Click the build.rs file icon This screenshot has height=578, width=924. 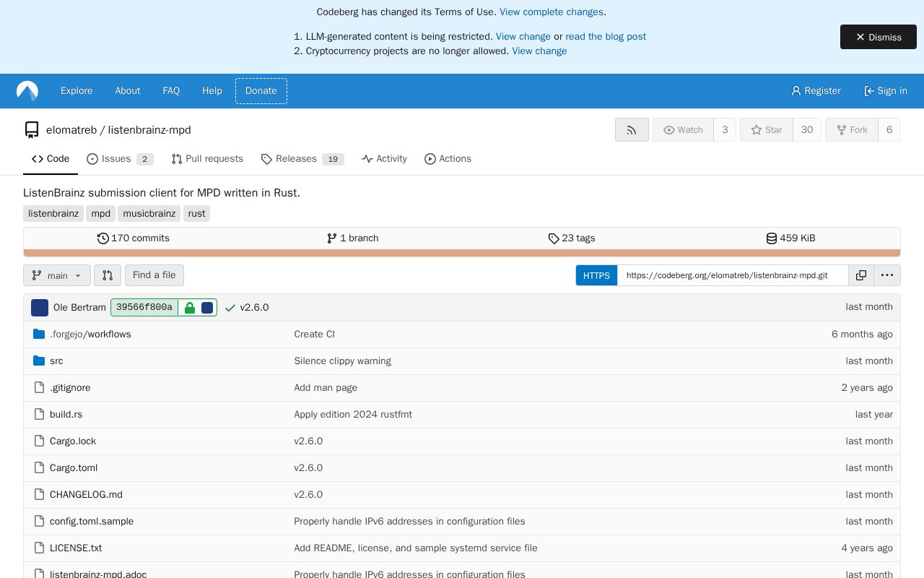point(39,415)
